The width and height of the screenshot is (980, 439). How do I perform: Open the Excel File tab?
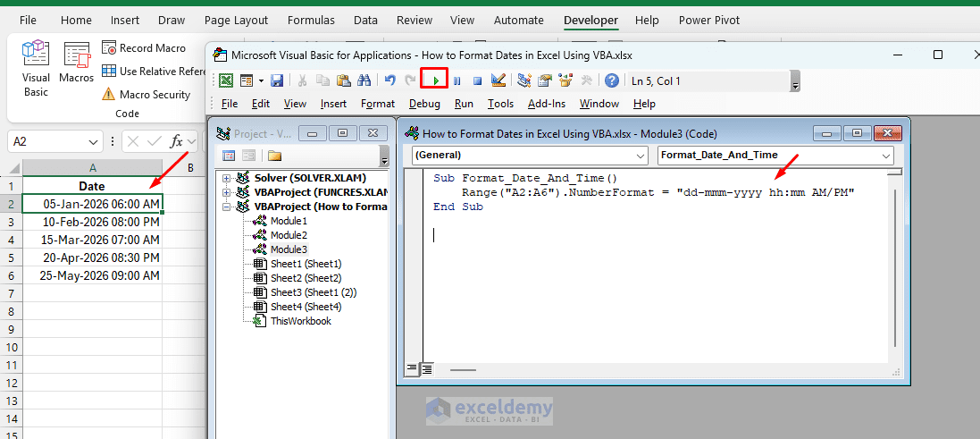point(28,20)
